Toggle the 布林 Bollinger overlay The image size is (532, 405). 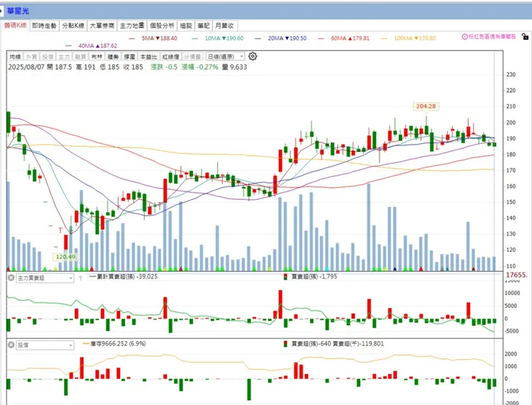click(97, 56)
